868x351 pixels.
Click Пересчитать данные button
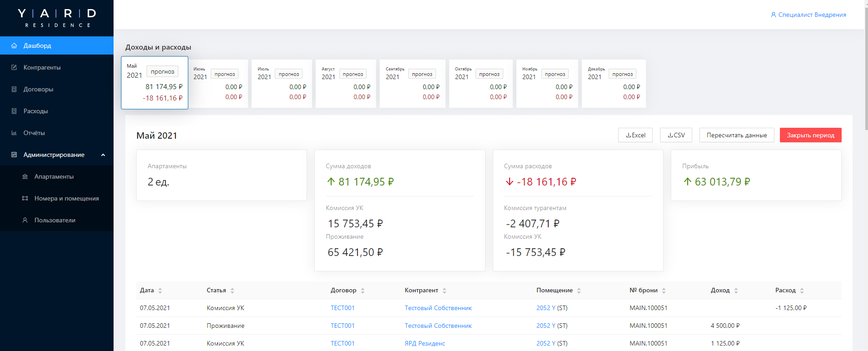pos(736,135)
